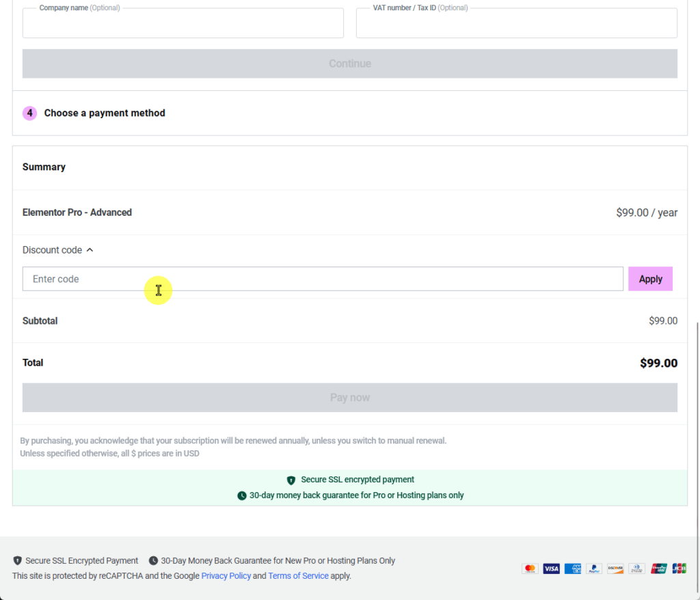Click the PayPal payment icon

click(x=594, y=569)
